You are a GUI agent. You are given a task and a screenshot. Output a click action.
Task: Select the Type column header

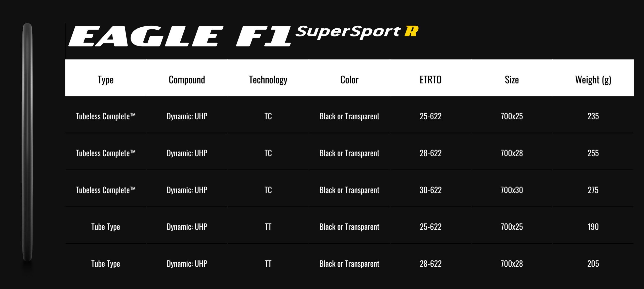pyautogui.click(x=106, y=80)
